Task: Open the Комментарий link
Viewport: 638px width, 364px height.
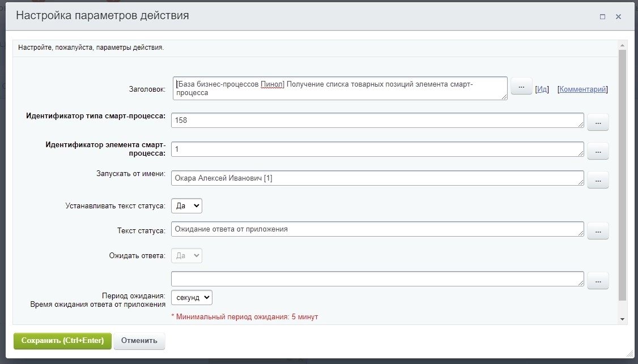Action: pyautogui.click(x=582, y=89)
